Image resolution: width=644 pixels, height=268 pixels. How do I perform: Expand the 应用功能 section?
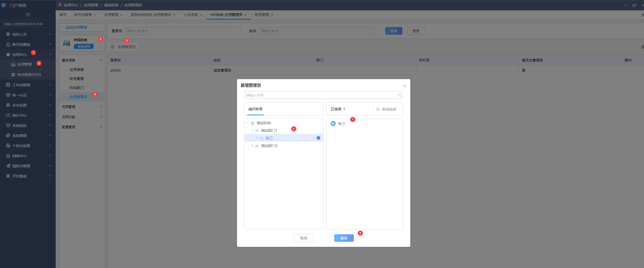pyautogui.click(x=101, y=117)
